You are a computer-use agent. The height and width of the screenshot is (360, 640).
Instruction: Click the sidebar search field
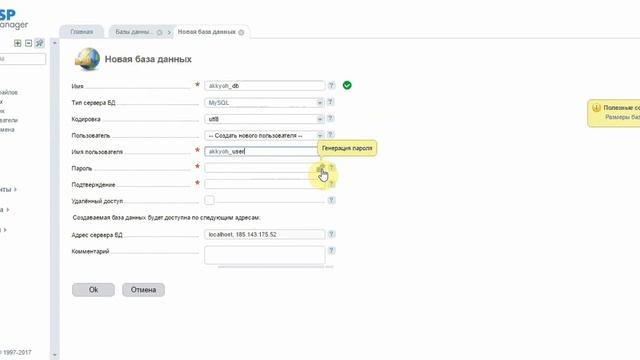point(22,59)
